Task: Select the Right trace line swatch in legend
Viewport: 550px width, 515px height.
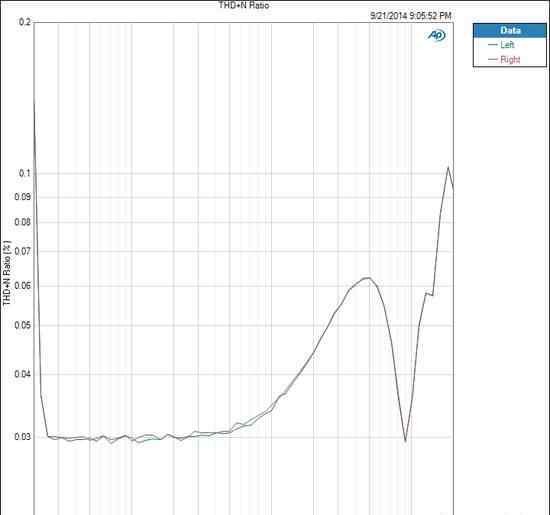Action: click(493, 60)
